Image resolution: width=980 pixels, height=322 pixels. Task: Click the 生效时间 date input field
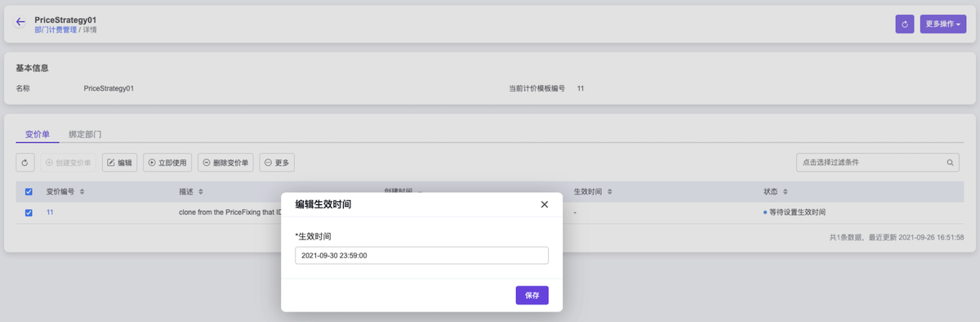coord(421,256)
